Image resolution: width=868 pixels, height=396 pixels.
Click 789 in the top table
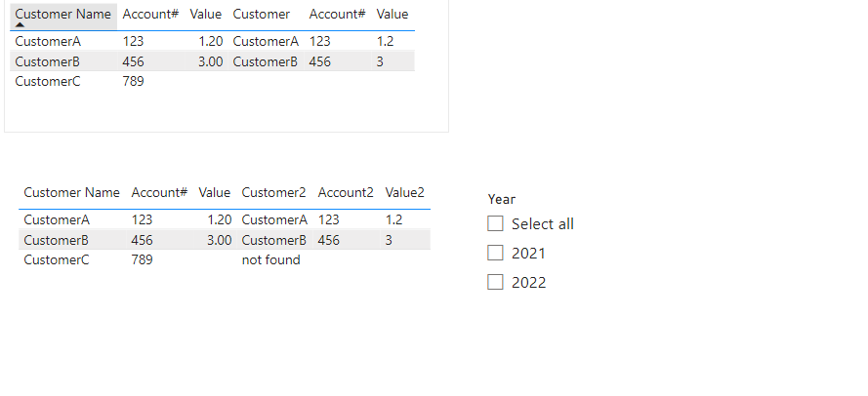(x=133, y=81)
